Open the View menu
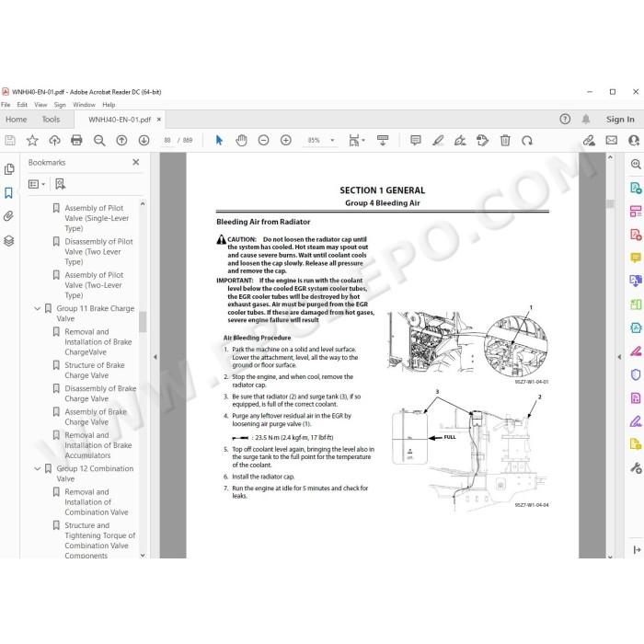Image resolution: width=644 pixels, height=644 pixels. tap(40, 105)
